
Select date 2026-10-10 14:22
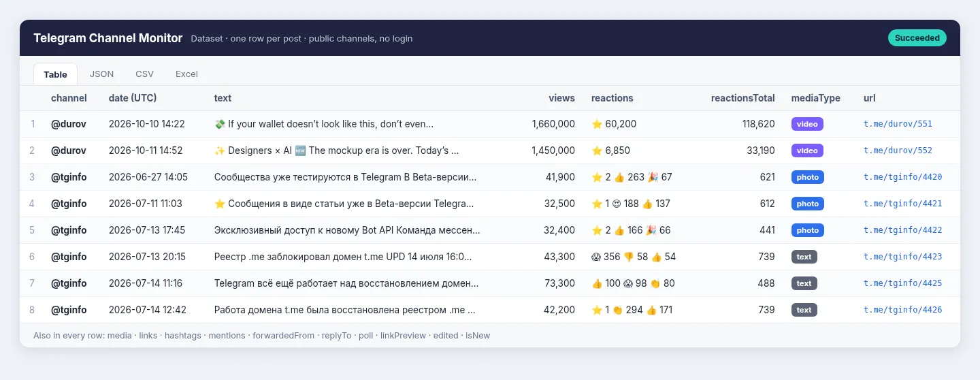click(147, 124)
